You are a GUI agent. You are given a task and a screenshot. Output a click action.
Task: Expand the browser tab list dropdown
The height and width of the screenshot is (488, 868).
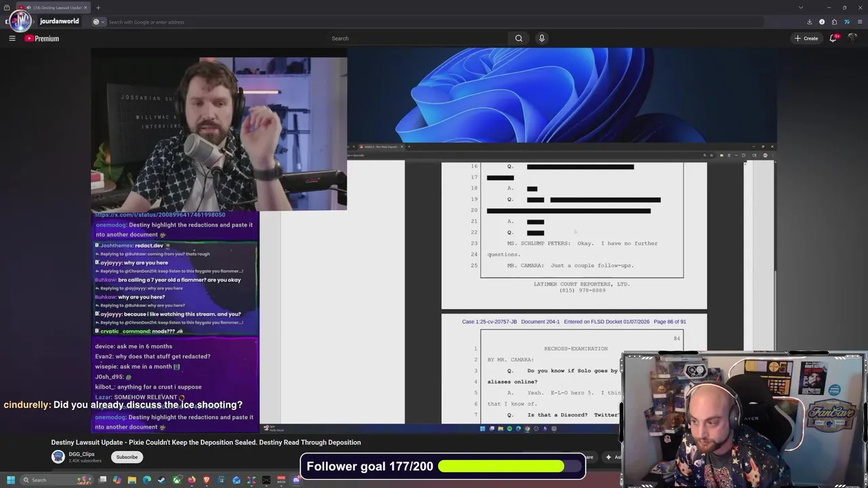(801, 7)
